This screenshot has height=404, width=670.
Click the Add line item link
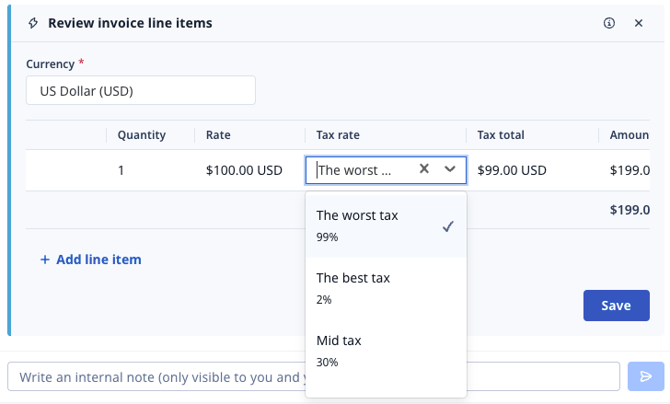point(98,260)
